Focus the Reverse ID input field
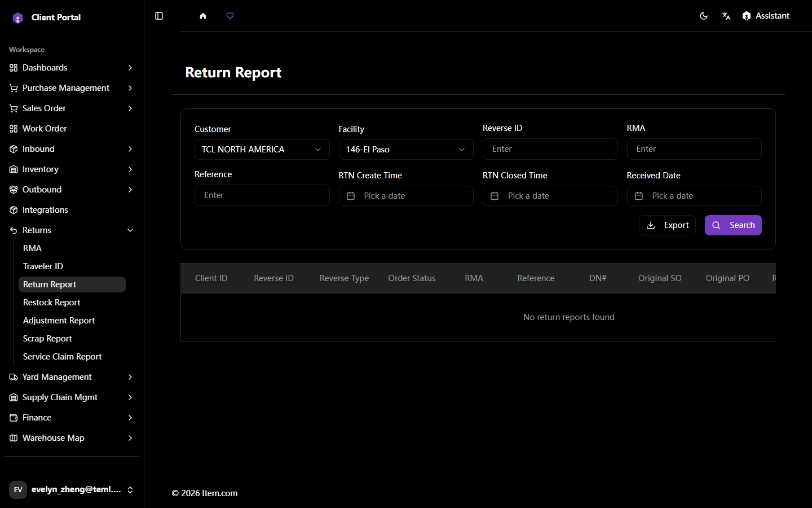Viewport: 812px width, 508px height. (550, 149)
